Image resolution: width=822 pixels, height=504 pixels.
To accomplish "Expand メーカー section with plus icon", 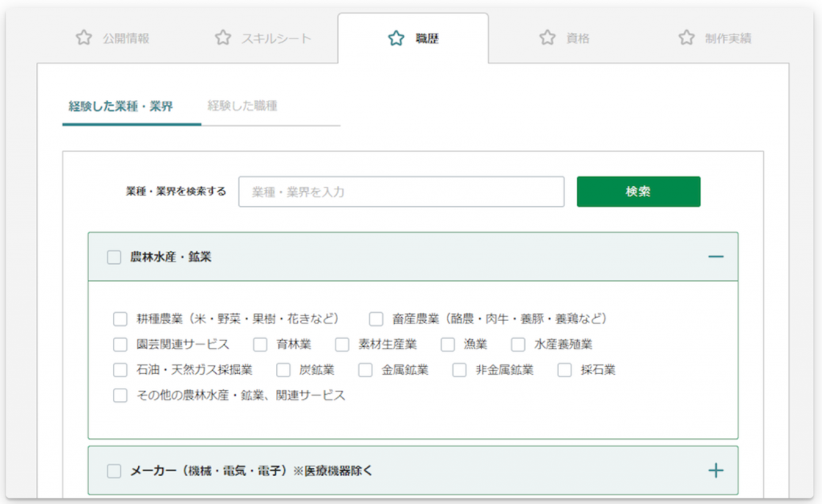I will point(715,470).
